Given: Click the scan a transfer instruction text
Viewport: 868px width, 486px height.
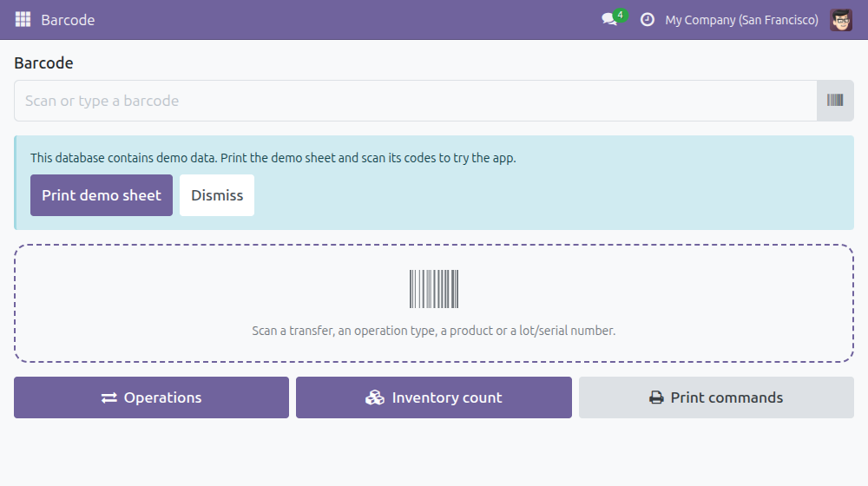Looking at the screenshot, I should (x=434, y=331).
